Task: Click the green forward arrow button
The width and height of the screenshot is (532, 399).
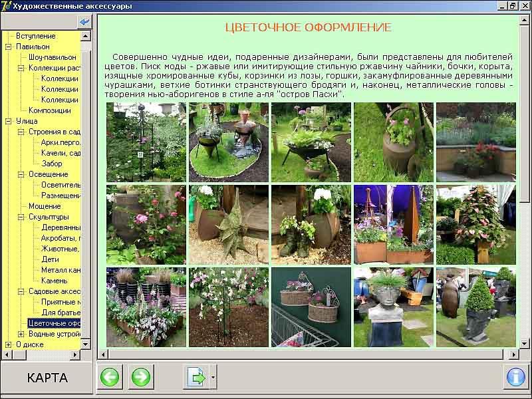Action: click(140, 378)
